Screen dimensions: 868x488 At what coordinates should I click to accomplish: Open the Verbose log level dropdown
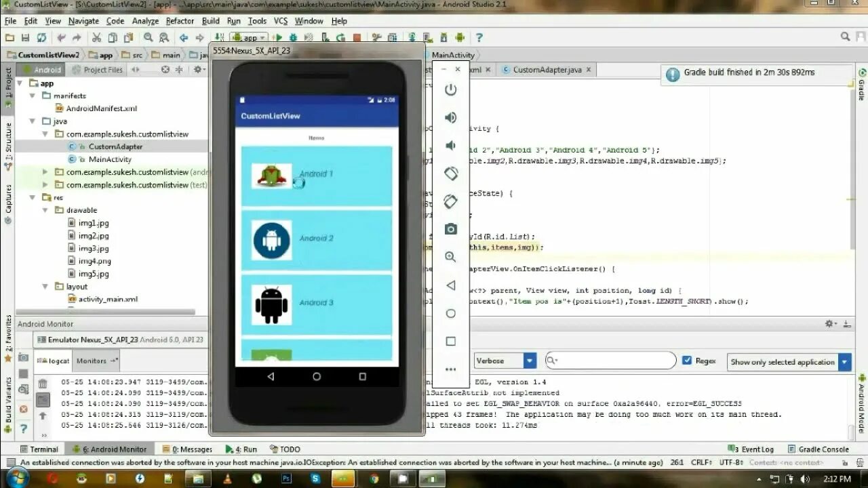tap(505, 361)
